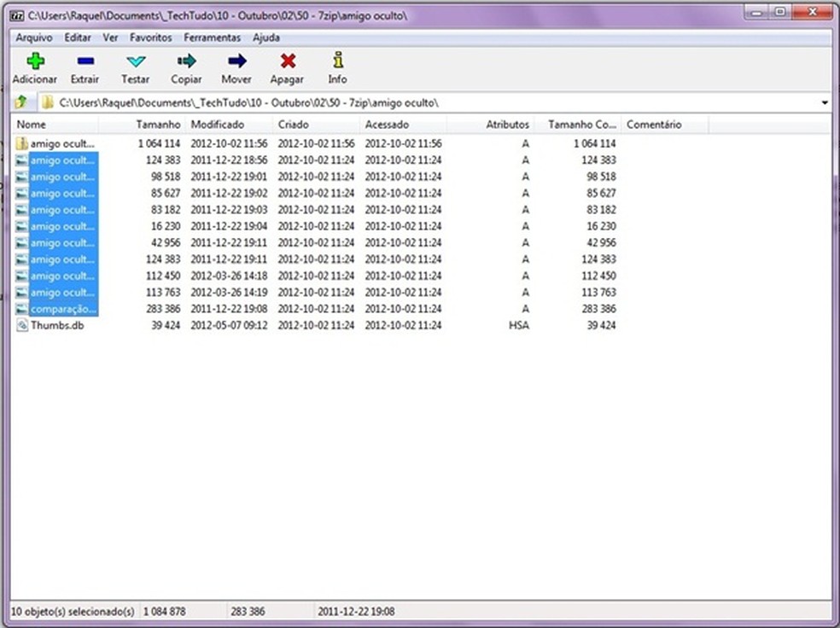This screenshot has height=628, width=840.
Task: Click inside the address path field
Action: pos(427,103)
